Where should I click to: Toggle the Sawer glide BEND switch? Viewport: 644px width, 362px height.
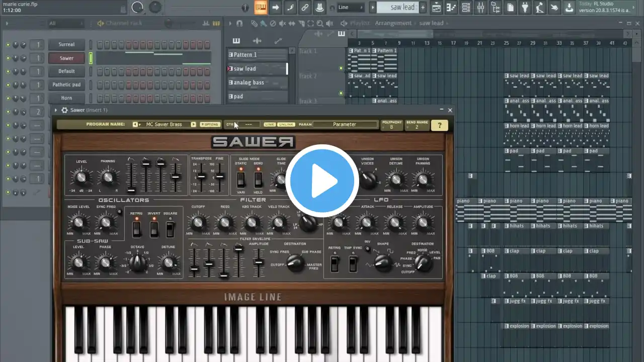point(258,179)
